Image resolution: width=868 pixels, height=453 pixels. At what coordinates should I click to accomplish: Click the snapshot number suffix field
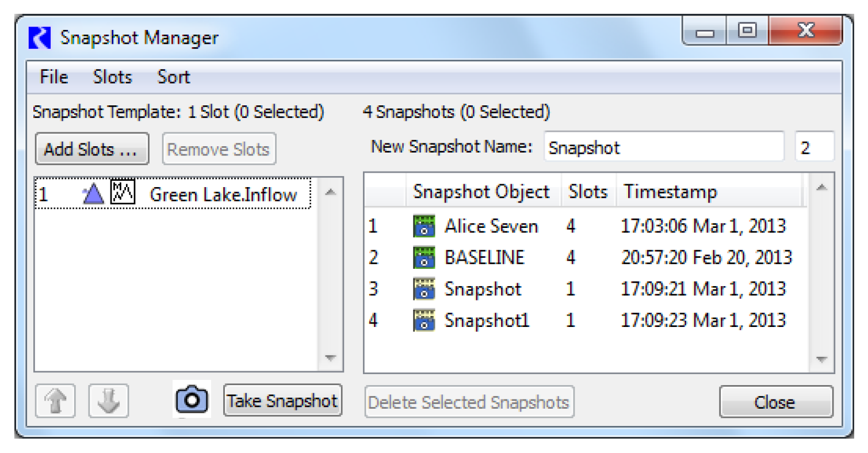(814, 147)
